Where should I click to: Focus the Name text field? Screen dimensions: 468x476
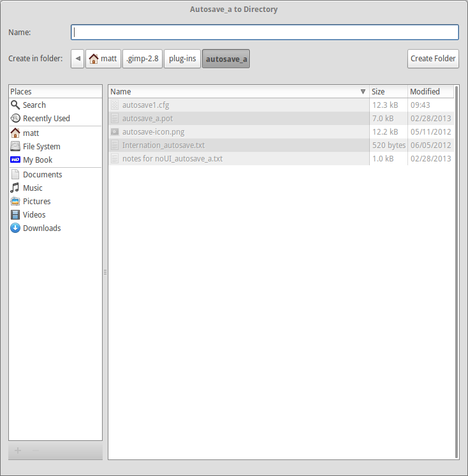pyautogui.click(x=265, y=32)
